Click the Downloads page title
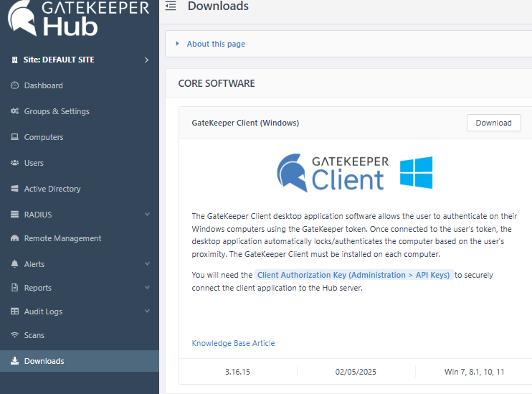The height and width of the screenshot is (394, 532). click(218, 6)
